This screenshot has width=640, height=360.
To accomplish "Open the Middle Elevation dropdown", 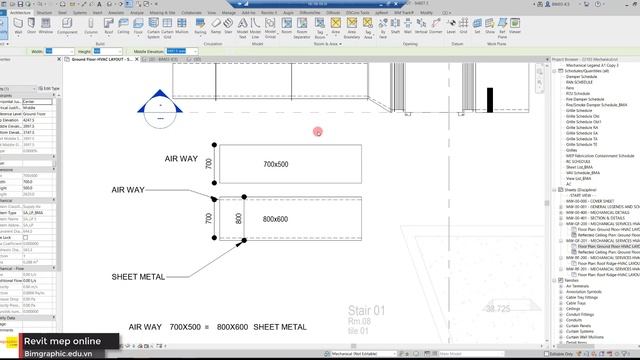I will tap(196, 51).
